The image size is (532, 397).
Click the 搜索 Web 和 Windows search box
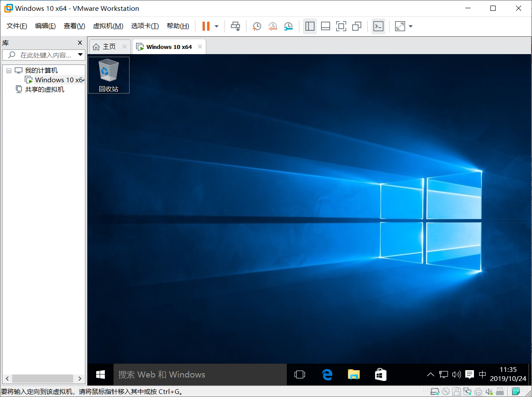[200, 374]
